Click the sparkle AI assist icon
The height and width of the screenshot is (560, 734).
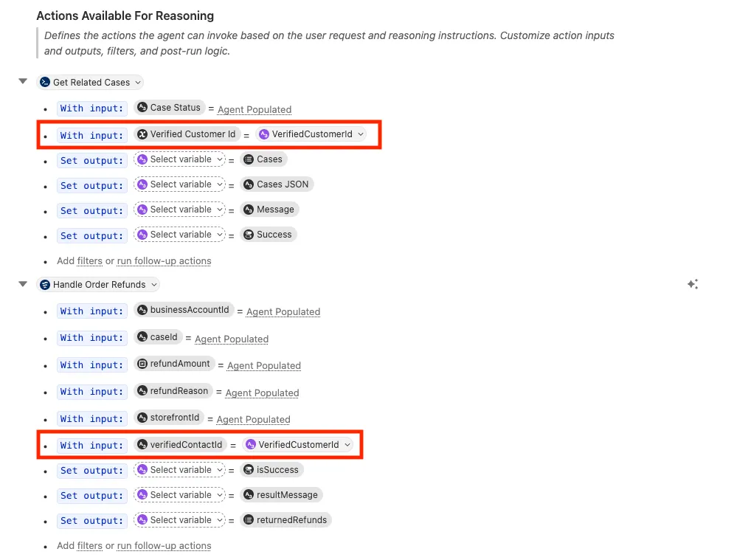click(x=692, y=284)
